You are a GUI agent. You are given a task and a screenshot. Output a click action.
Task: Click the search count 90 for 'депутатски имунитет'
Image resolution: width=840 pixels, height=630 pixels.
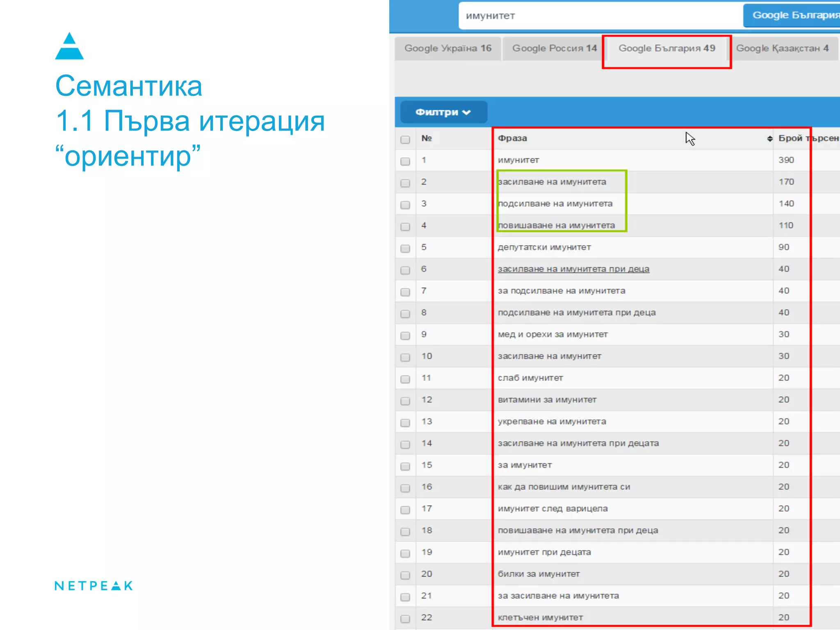[x=784, y=247]
